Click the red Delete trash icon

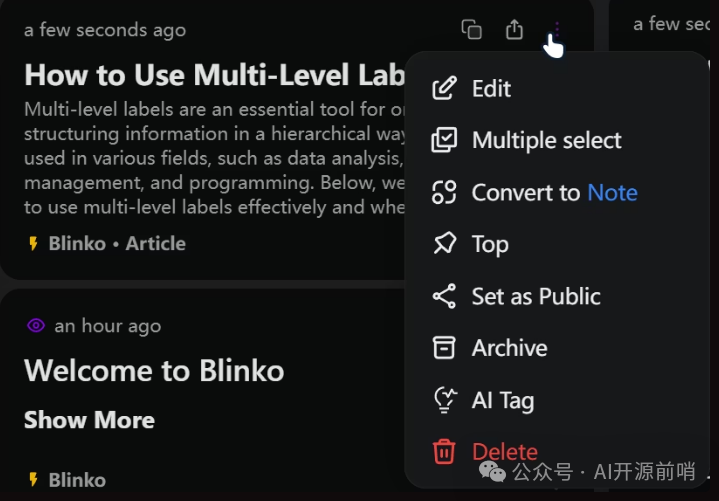(x=443, y=452)
